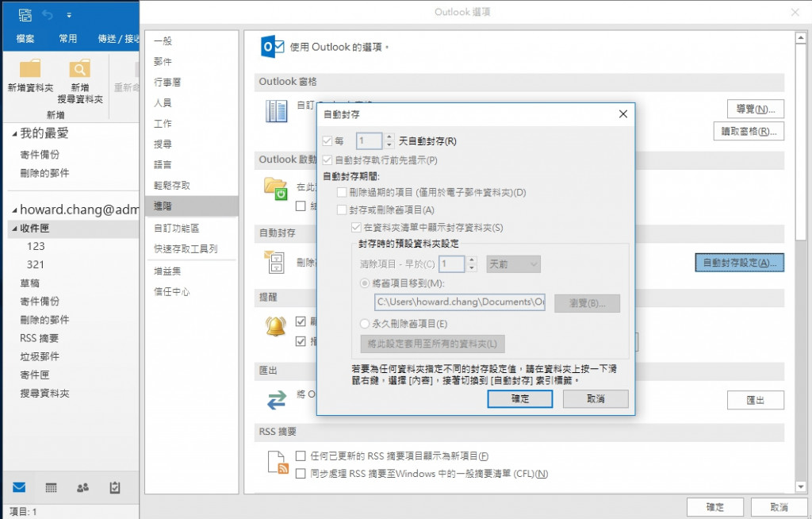Click 將此設定套用至所有的資料夾 button
The height and width of the screenshot is (519, 812).
[432, 344]
